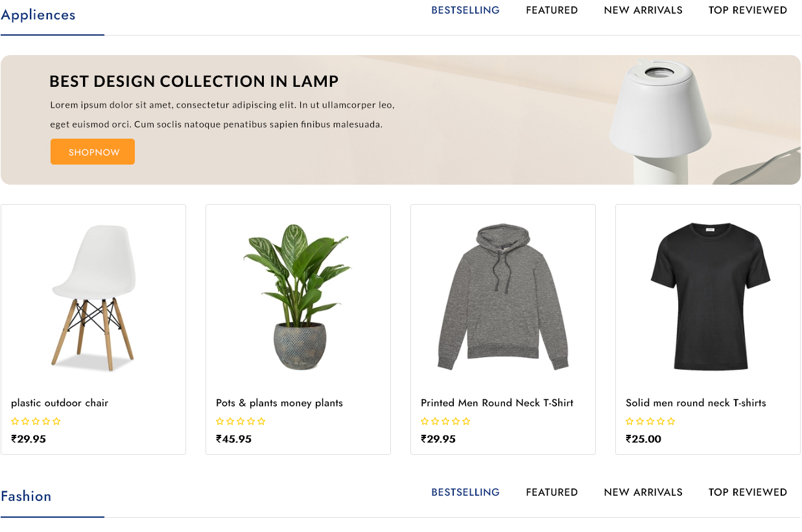The height and width of the screenshot is (532, 802).
Task: Open Solid men round neck T-shirts title
Action: (696, 403)
